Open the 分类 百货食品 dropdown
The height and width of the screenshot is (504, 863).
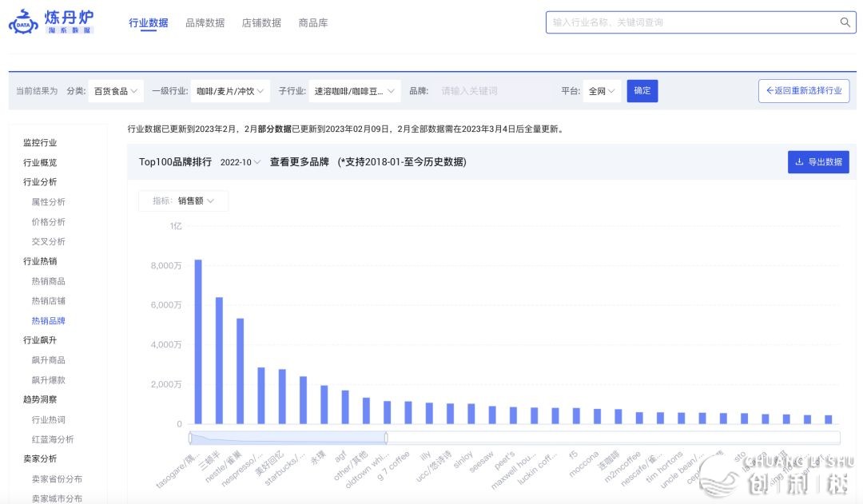(116, 91)
